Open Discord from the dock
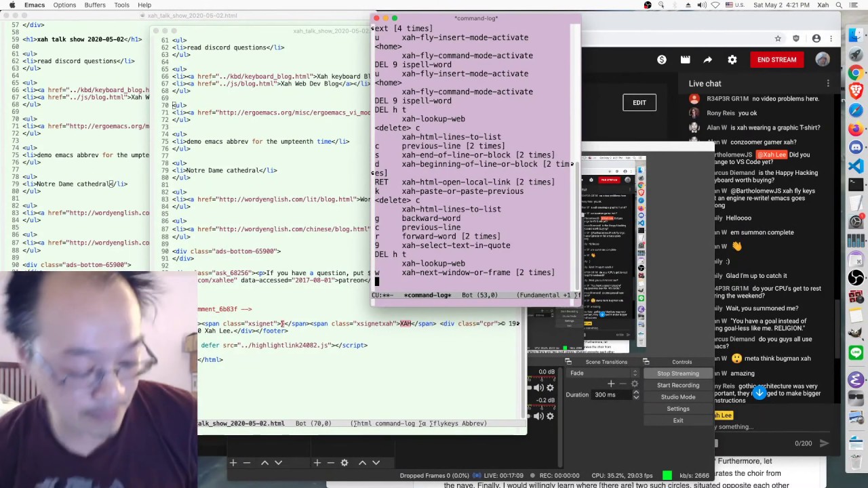The image size is (868, 488). point(856,147)
